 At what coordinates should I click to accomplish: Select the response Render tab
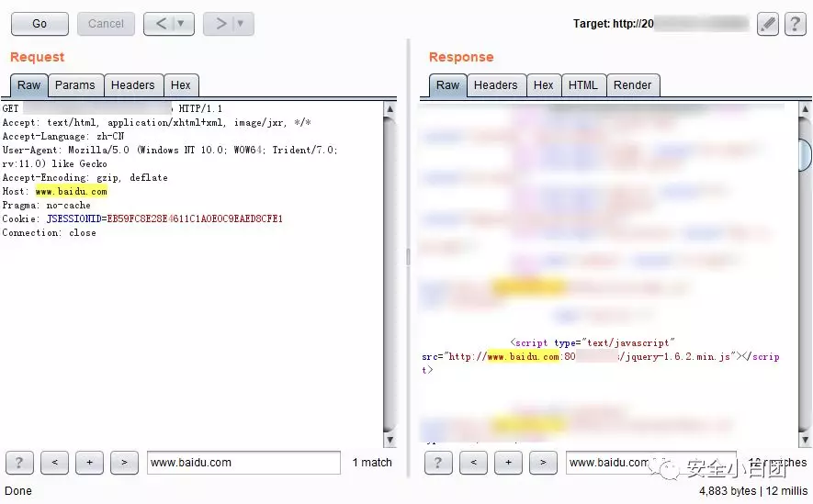point(633,85)
